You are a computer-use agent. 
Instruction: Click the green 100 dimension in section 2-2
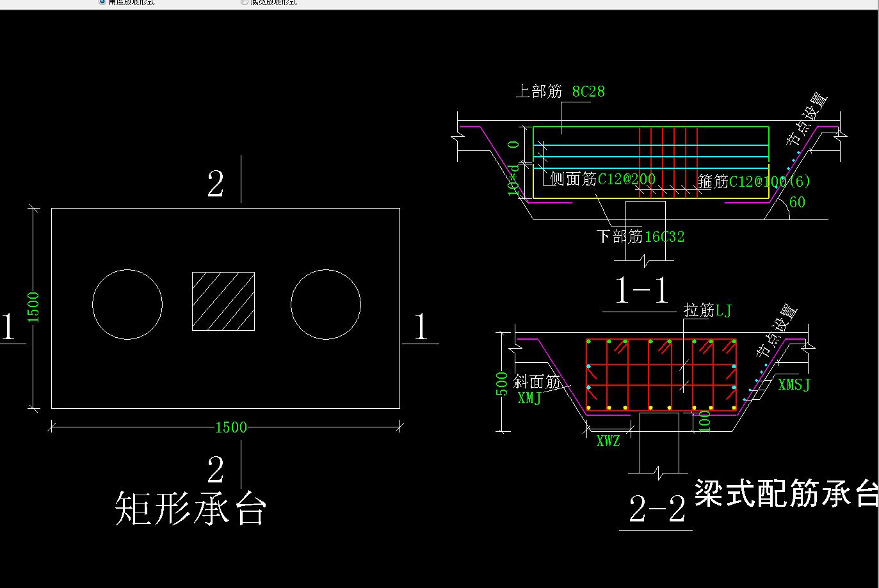pyautogui.click(x=704, y=422)
